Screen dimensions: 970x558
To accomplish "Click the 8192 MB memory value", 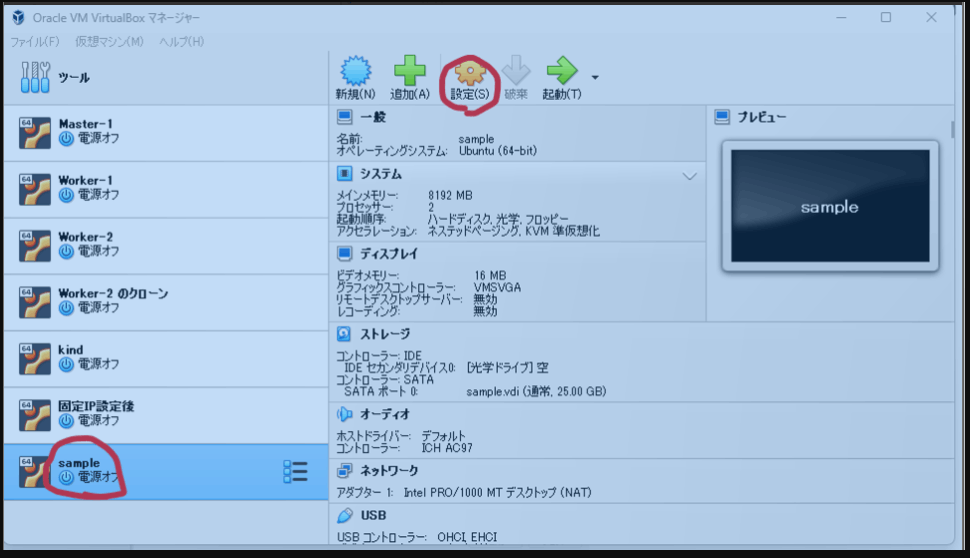I will click(450, 195).
